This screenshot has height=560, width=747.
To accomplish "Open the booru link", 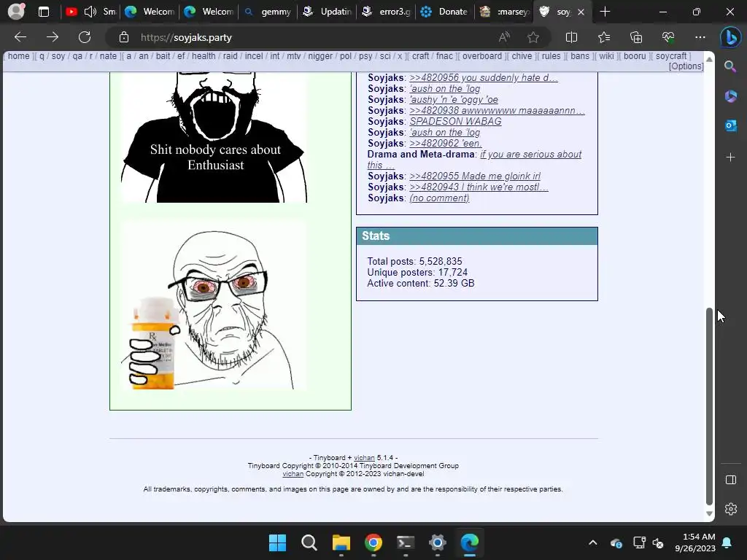I will click(635, 56).
